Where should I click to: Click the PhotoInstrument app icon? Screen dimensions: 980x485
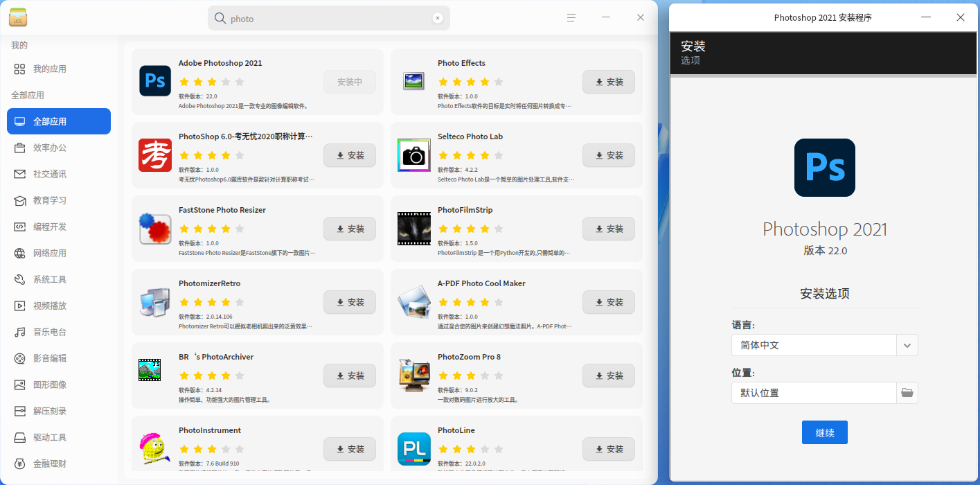coord(155,449)
